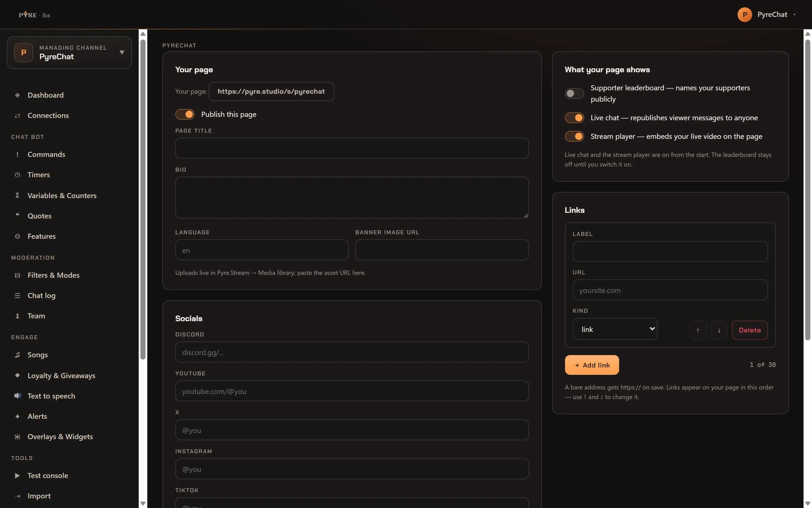Click the Songs music note icon
This screenshot has height=508, width=812.
(x=17, y=355)
